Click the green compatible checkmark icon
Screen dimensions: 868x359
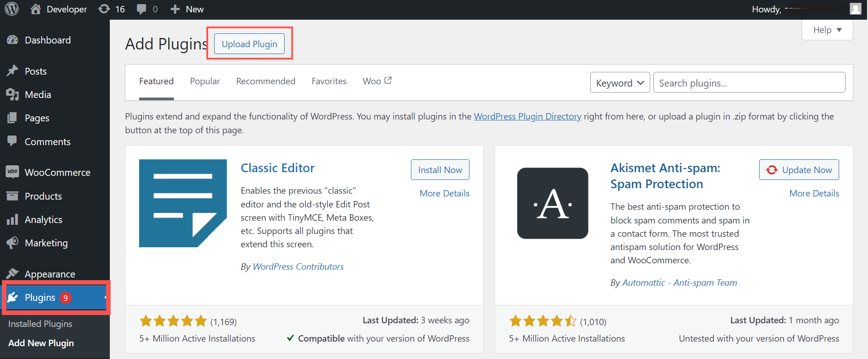(x=290, y=338)
